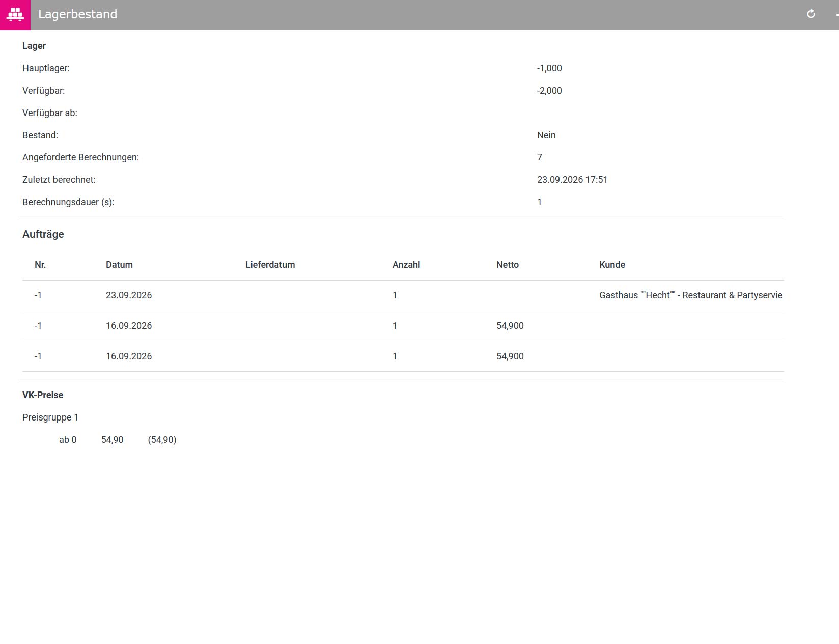Click the refresh icon in header
This screenshot has width=839, height=644.
[x=811, y=14]
